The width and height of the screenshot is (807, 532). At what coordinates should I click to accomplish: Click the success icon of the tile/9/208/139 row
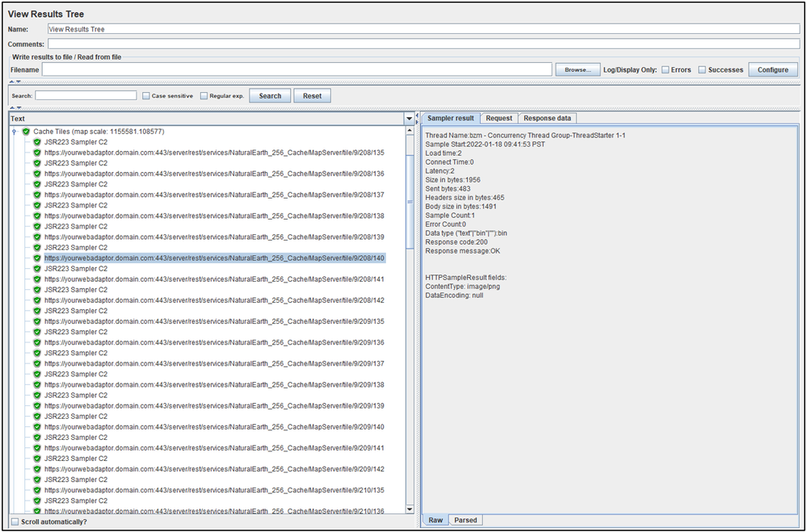point(37,237)
